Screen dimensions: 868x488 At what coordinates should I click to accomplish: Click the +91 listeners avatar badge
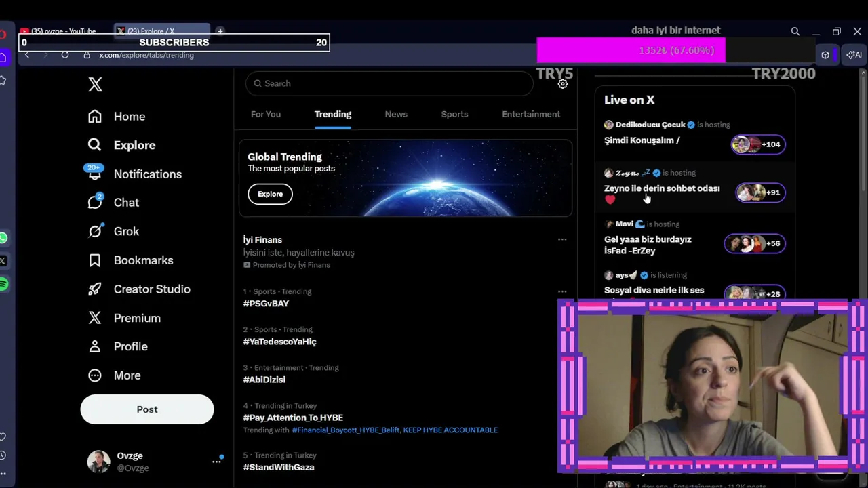760,192
